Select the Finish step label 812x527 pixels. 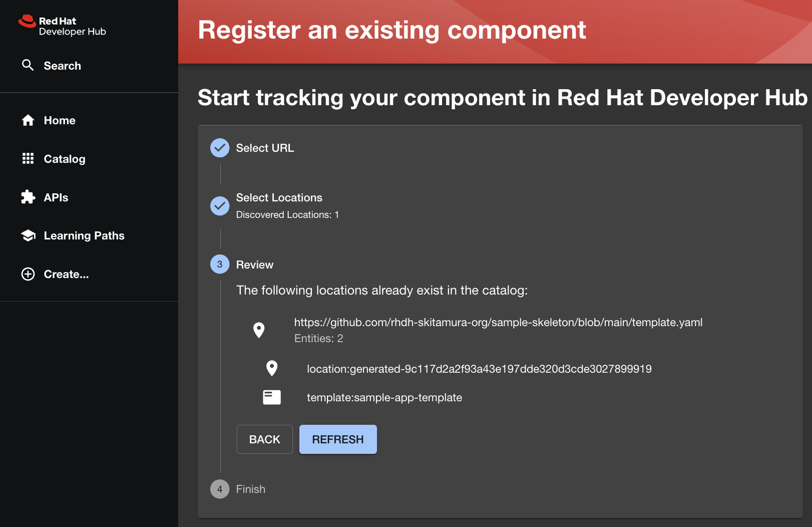coord(250,489)
